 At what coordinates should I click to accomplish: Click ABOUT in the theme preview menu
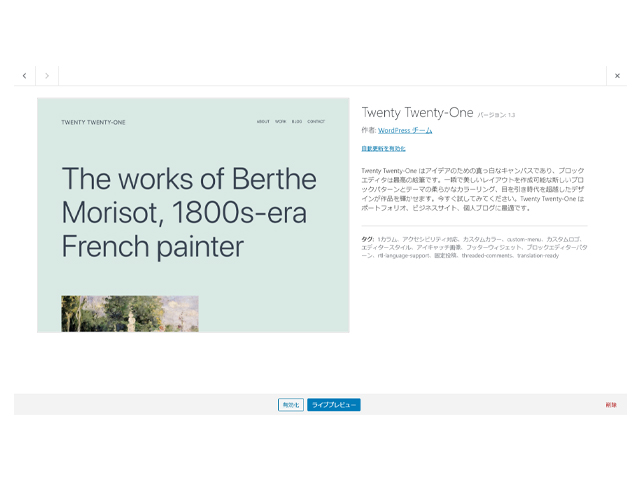point(263,122)
